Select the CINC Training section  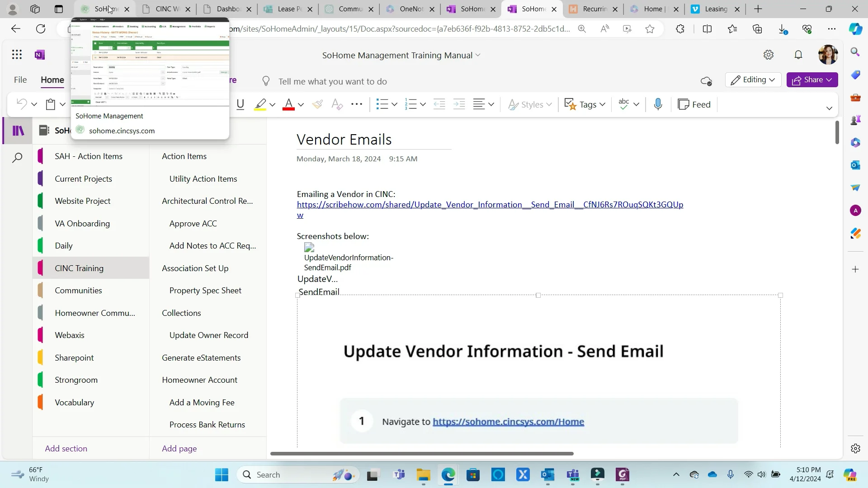pos(79,267)
